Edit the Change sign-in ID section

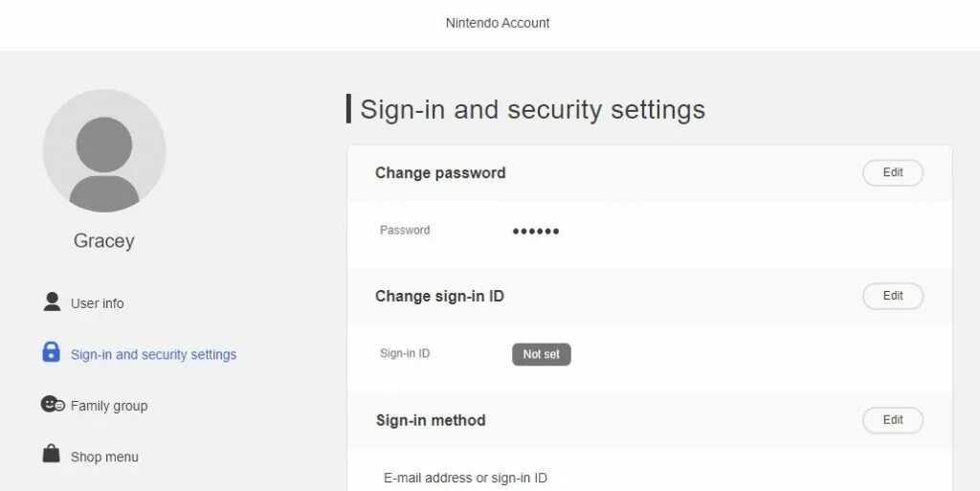[893, 296]
